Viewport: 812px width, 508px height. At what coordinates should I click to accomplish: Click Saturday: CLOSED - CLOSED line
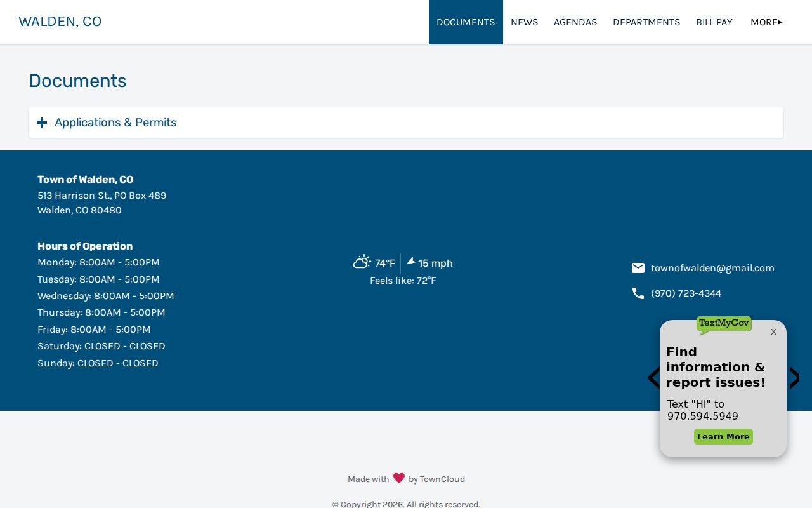click(x=101, y=346)
